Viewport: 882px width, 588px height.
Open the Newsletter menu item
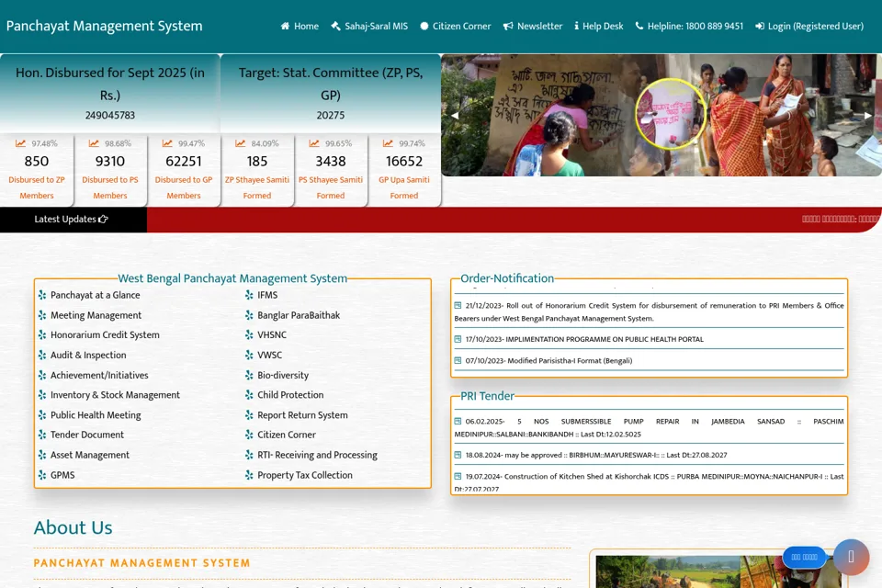[x=532, y=26]
